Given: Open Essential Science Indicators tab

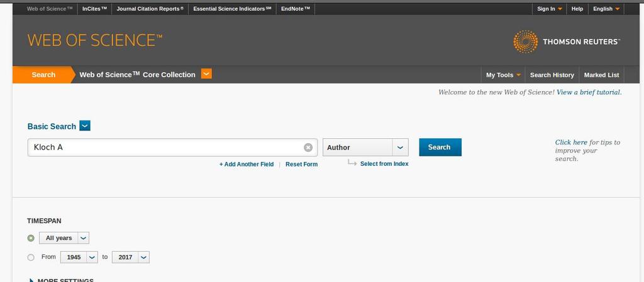Looking at the screenshot, I should [232, 9].
